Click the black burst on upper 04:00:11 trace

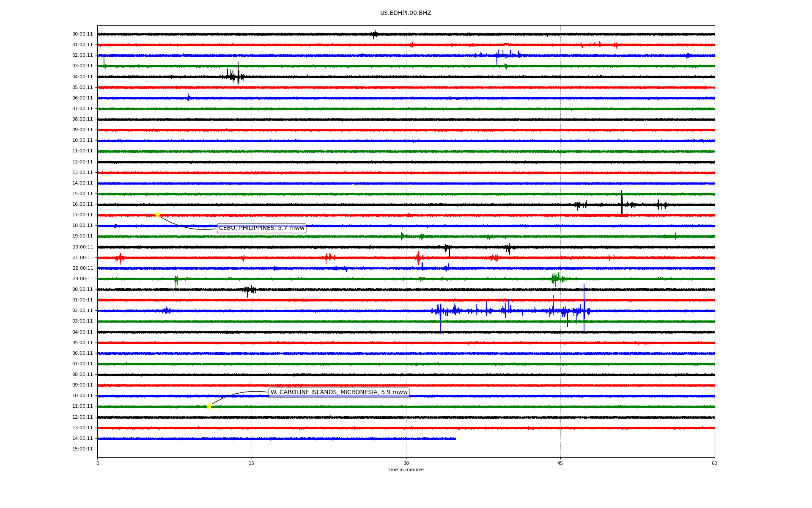click(x=235, y=76)
